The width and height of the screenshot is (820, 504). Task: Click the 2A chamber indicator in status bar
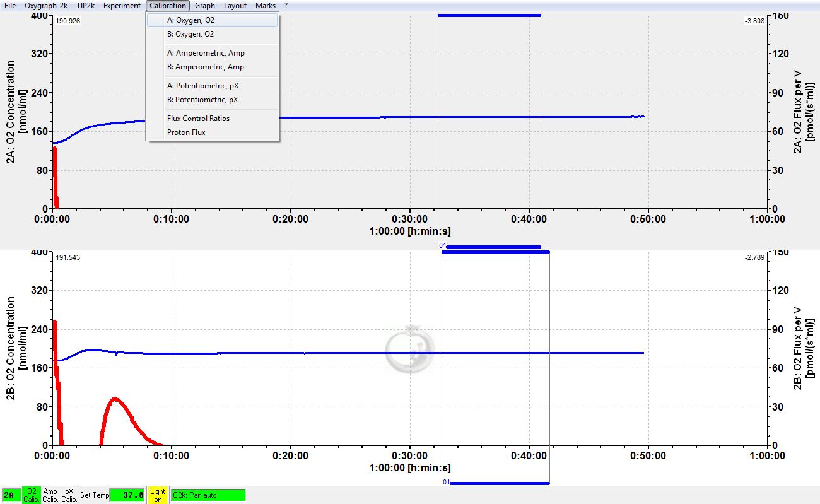point(11,495)
